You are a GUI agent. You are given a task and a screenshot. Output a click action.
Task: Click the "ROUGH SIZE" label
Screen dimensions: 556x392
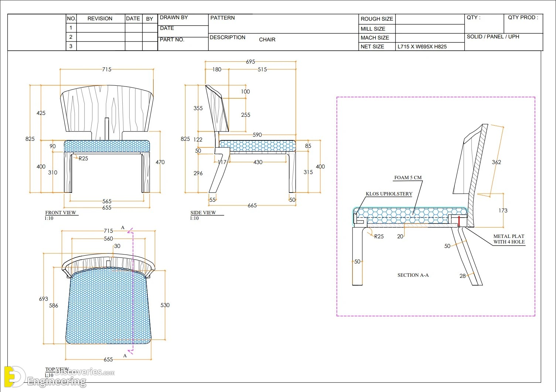tap(377, 19)
